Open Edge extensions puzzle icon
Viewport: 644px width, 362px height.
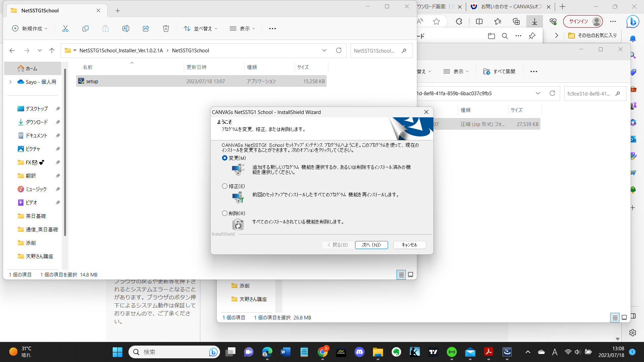click(459, 21)
